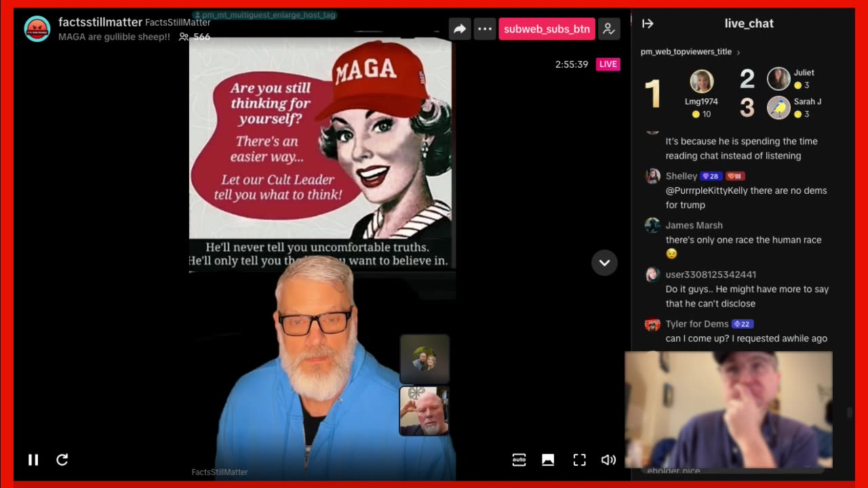Click Shelley's level 28 badge
This screenshot has height=488, width=868.
711,176
